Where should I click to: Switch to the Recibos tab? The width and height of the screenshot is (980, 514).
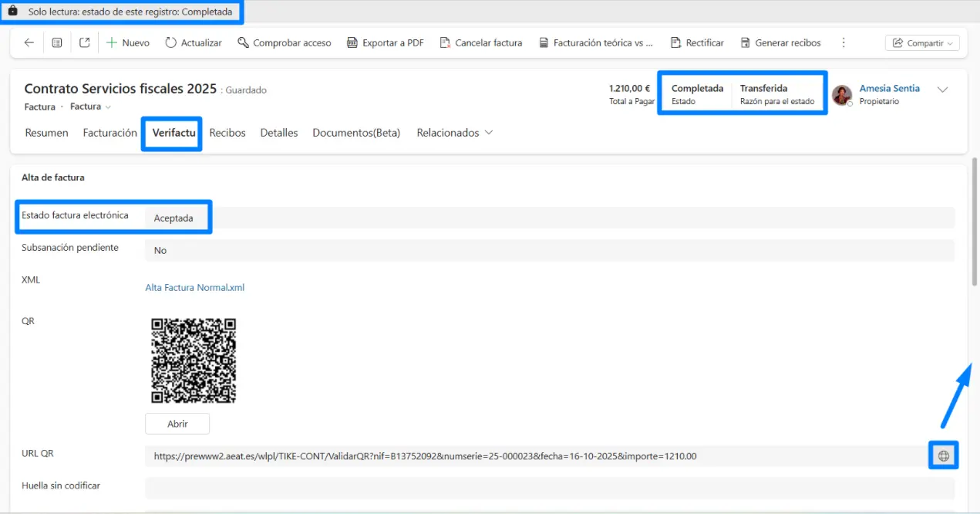(x=227, y=133)
